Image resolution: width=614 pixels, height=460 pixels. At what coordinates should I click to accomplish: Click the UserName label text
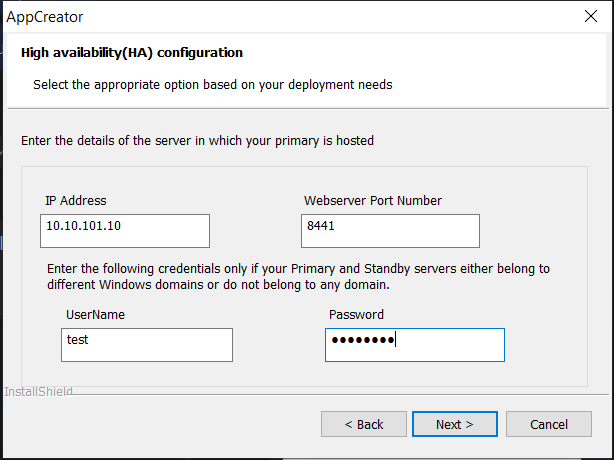pyautogui.click(x=95, y=315)
